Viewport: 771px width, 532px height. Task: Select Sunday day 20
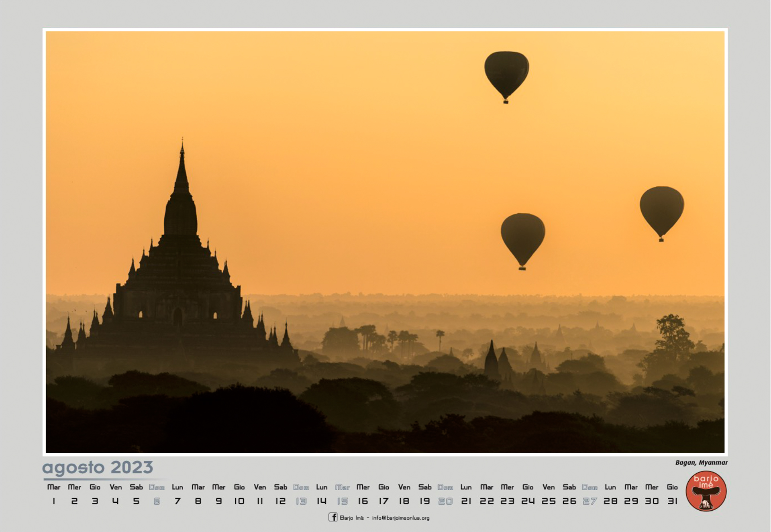coord(445,501)
